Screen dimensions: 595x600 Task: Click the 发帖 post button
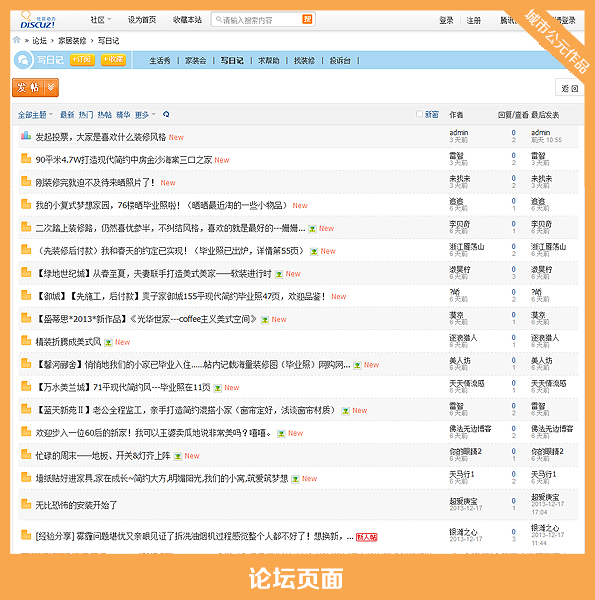[x=28, y=88]
